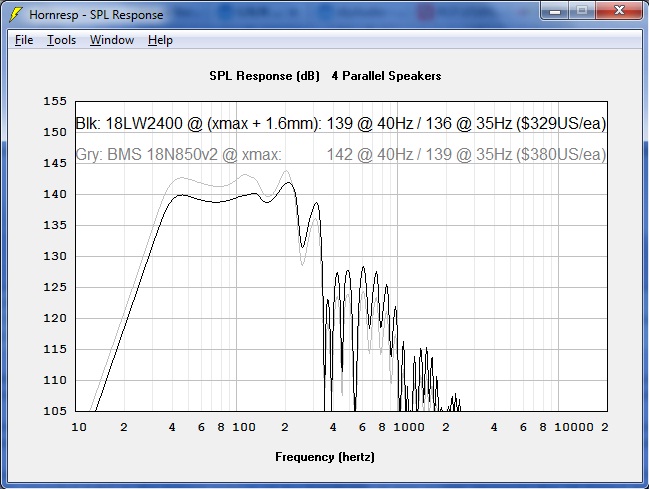Click the 155 dB axis label
The height and width of the screenshot is (489, 649).
click(x=55, y=101)
